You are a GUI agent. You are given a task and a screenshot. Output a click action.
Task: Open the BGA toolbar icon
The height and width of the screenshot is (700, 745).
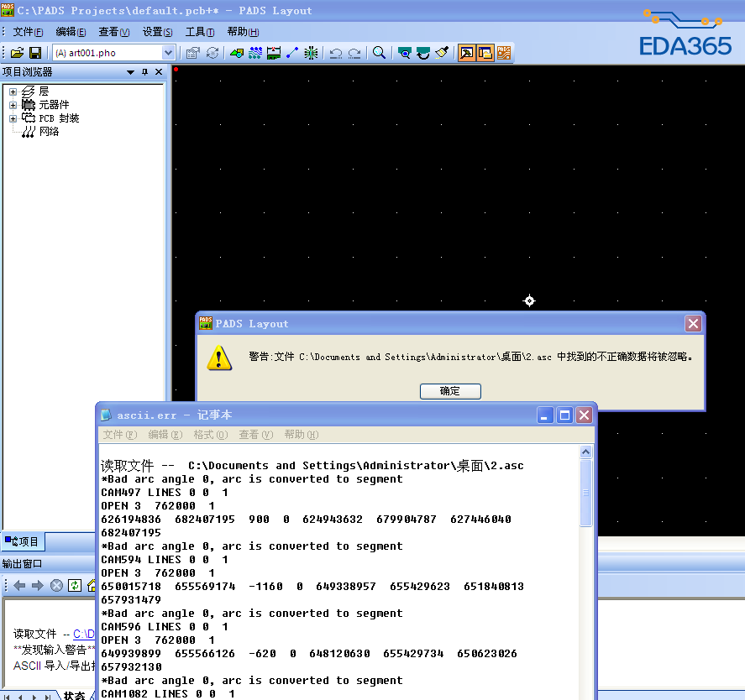tap(311, 53)
